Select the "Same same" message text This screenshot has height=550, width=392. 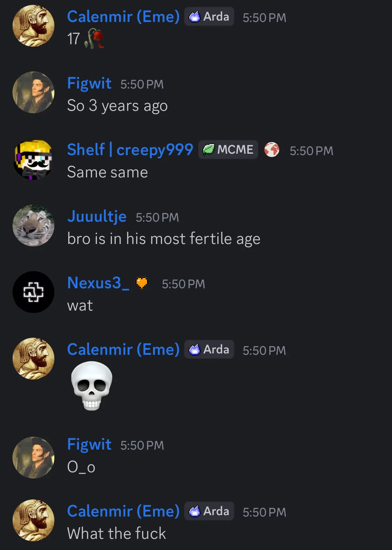click(x=107, y=173)
